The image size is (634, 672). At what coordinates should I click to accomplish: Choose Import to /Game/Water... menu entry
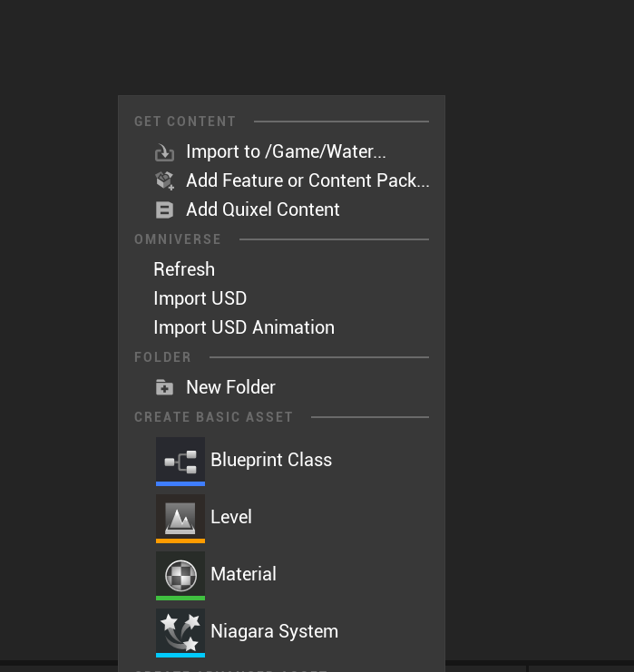coord(286,151)
